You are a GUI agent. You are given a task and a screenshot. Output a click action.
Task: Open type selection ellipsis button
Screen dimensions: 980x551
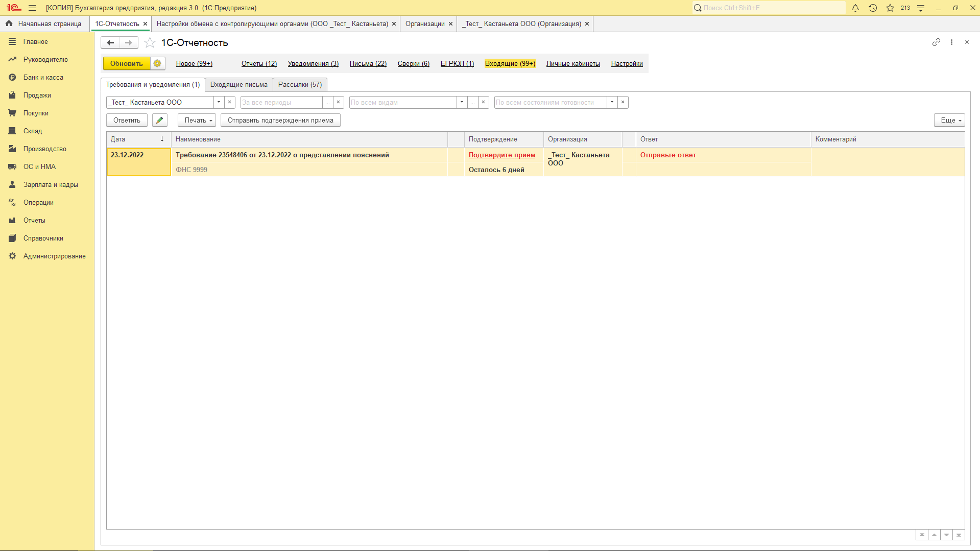point(472,102)
